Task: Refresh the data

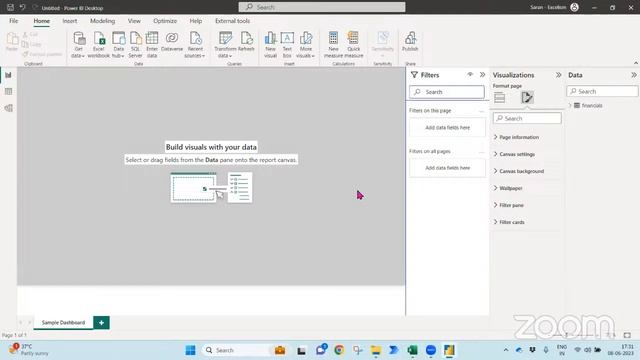Action: pyautogui.click(x=246, y=42)
